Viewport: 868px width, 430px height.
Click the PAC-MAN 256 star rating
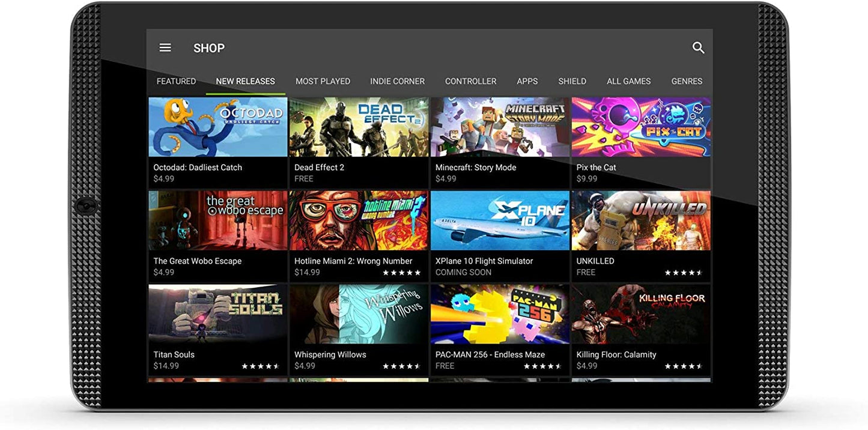[542, 366]
